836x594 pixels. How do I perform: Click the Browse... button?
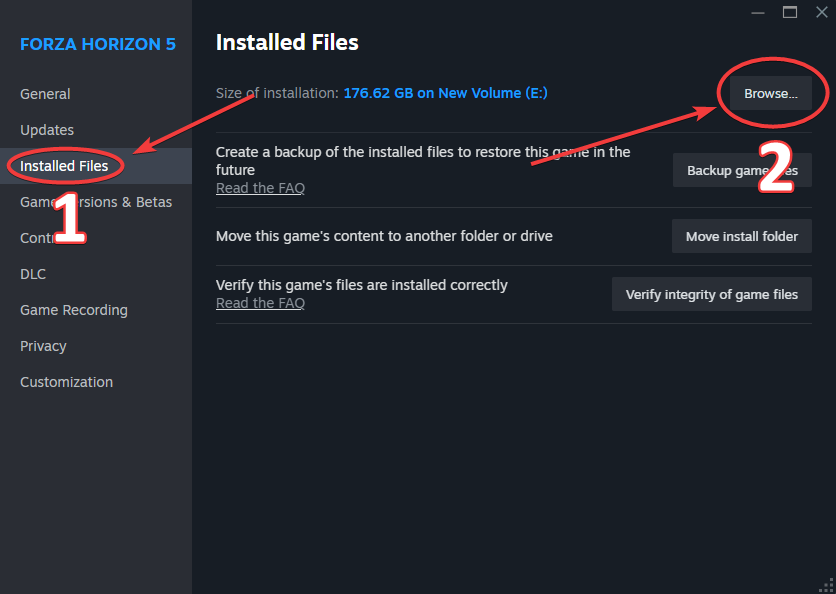(x=770, y=93)
